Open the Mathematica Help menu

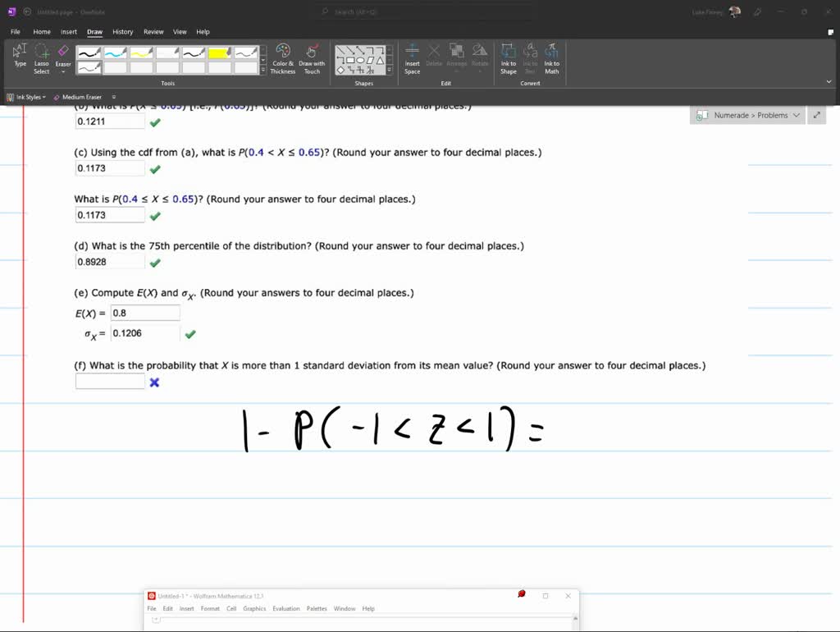click(x=368, y=608)
